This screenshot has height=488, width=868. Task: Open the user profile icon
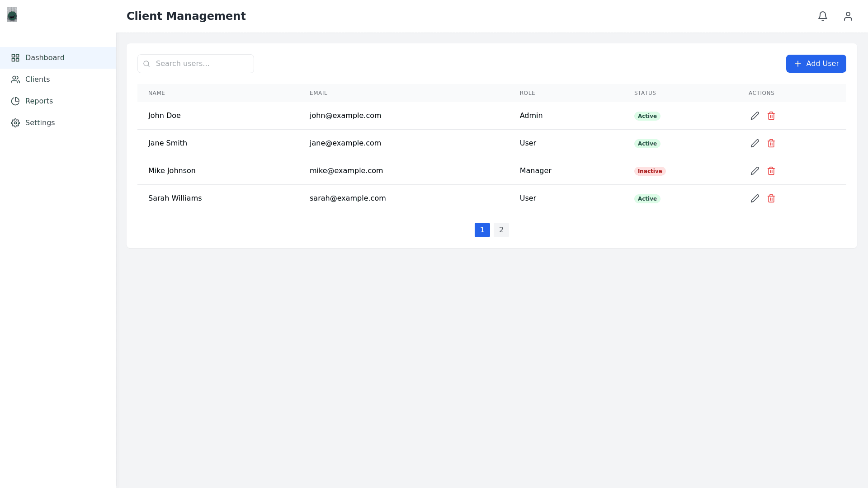point(848,16)
